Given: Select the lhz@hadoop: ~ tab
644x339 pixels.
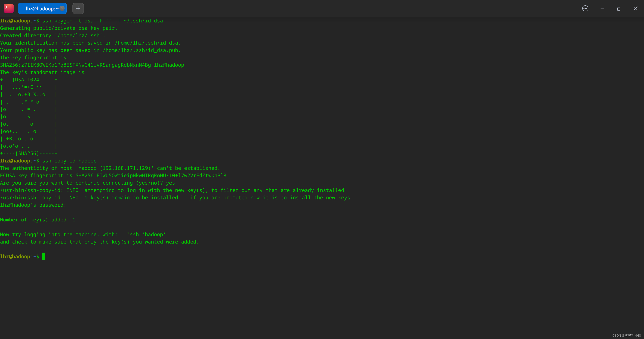Looking at the screenshot, I should [42, 9].
